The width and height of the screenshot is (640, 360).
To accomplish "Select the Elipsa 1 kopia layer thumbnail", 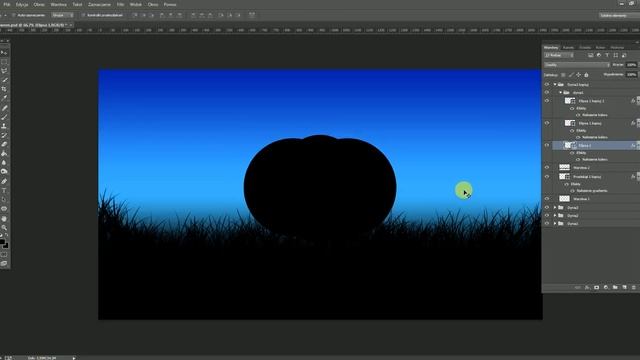I will coord(570,123).
